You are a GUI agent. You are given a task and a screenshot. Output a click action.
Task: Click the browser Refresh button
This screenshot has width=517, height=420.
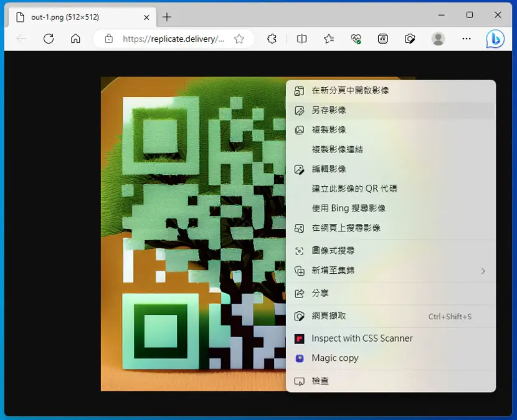49,39
